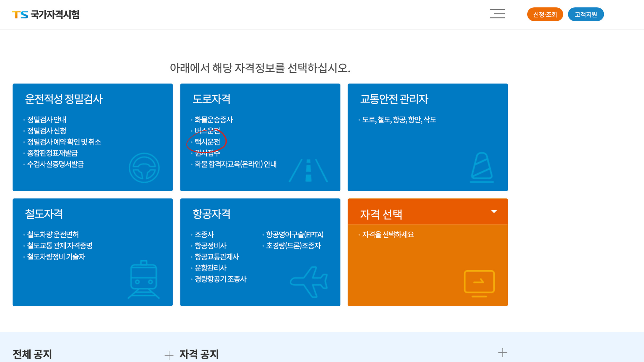Expand the plus icon at the far right
Viewport: 644px width, 362px height.
point(503,352)
